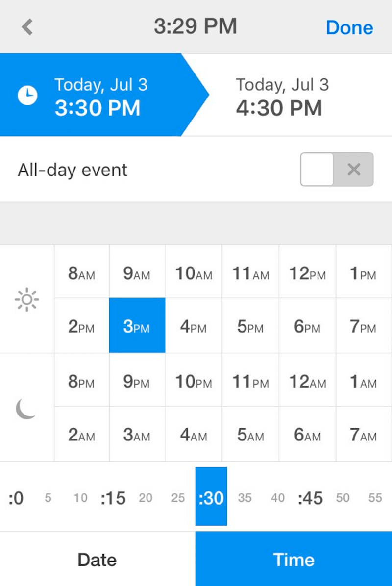Click the sun daytime icon
This screenshot has width=392, height=586.
pyautogui.click(x=27, y=299)
